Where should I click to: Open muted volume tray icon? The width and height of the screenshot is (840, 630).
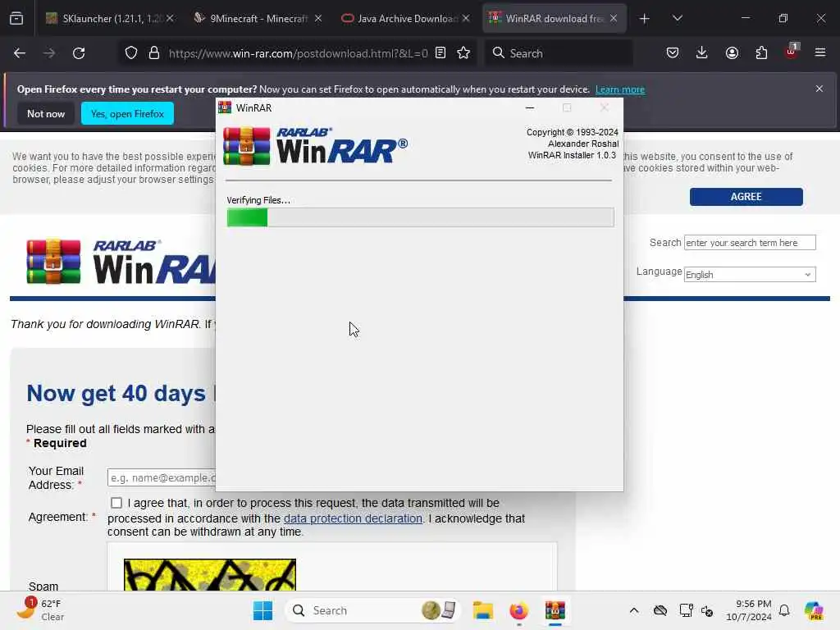[x=707, y=610]
